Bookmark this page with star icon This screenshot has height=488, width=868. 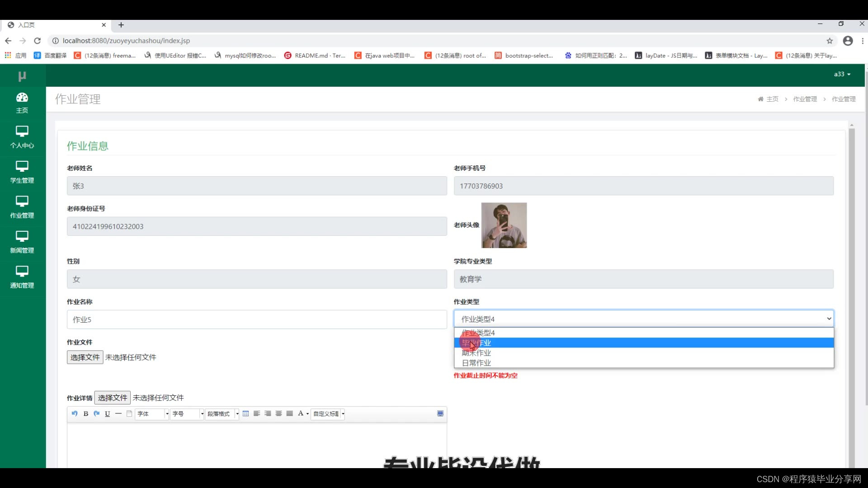830,41
